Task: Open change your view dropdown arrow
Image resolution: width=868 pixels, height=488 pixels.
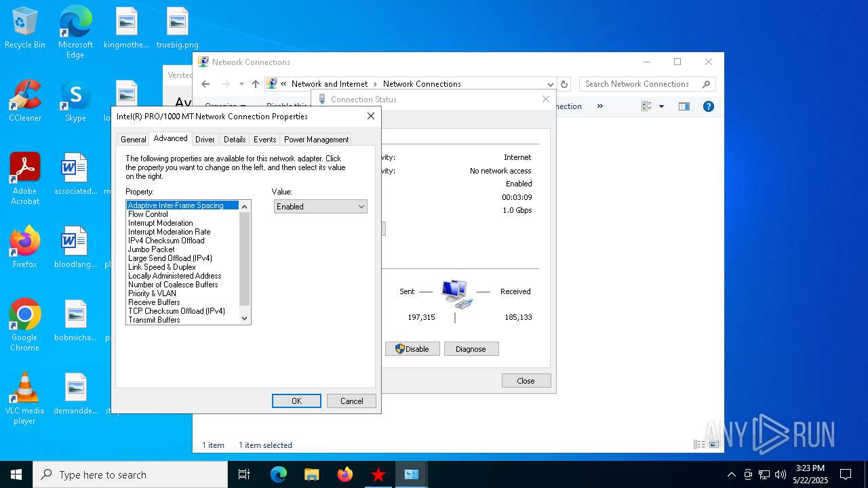Action: click(661, 106)
